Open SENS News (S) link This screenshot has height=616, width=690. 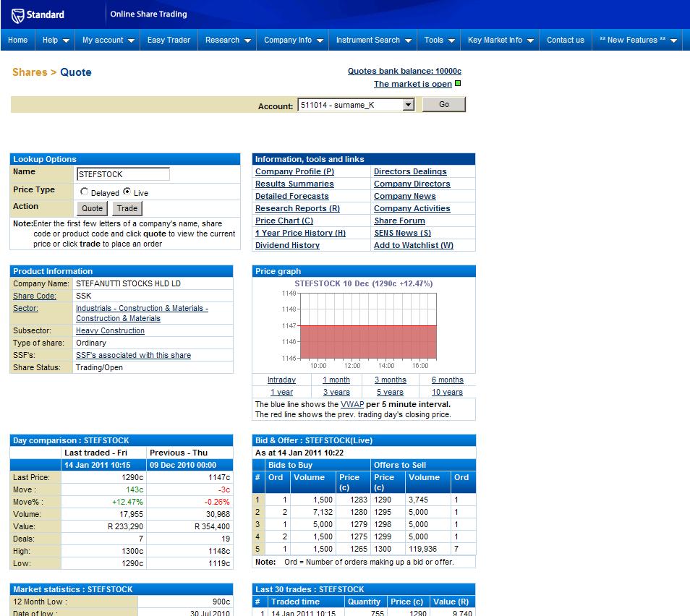[x=402, y=234]
